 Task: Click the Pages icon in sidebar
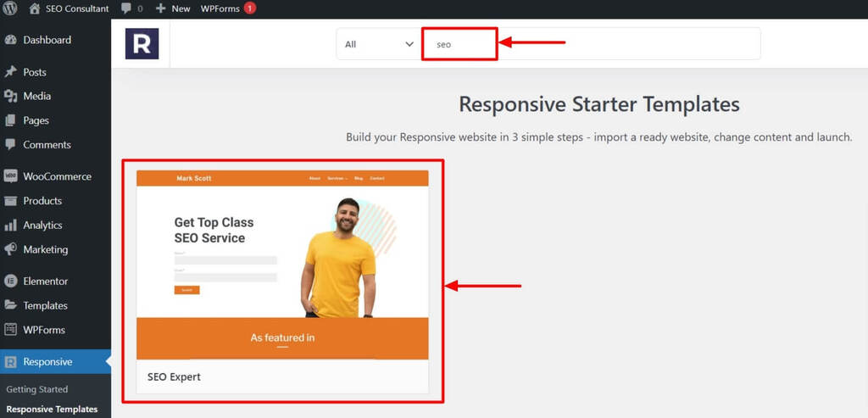[10, 120]
